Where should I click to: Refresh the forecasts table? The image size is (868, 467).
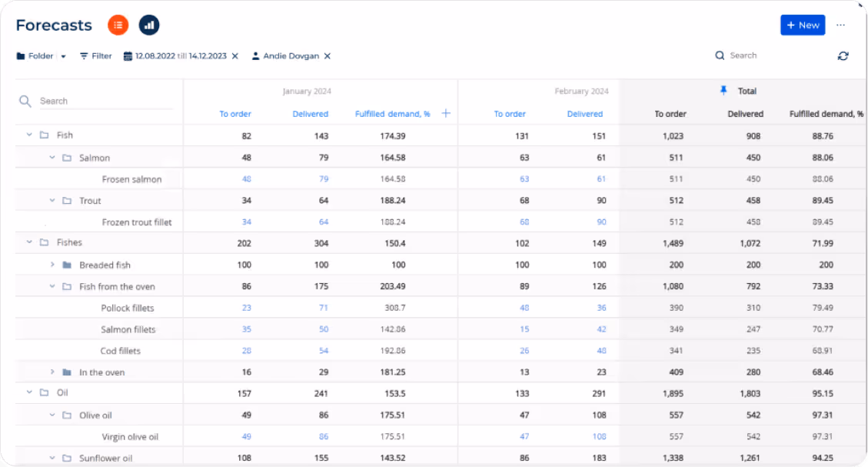click(x=843, y=55)
